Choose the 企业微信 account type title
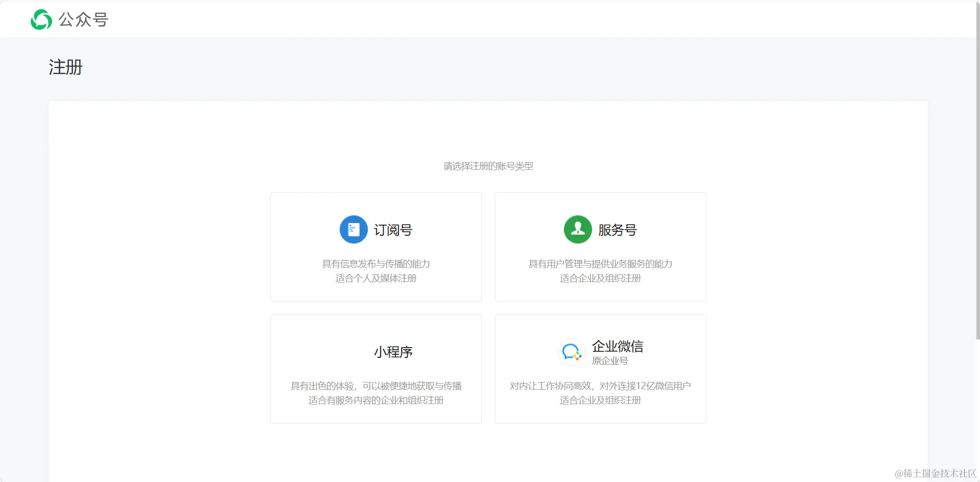Image resolution: width=980 pixels, height=482 pixels. click(x=617, y=346)
